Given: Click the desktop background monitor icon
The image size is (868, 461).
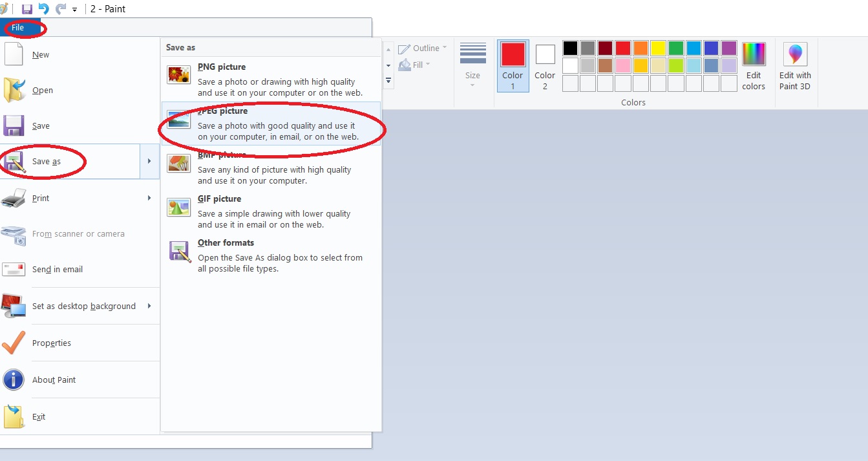Looking at the screenshot, I should 14,306.
